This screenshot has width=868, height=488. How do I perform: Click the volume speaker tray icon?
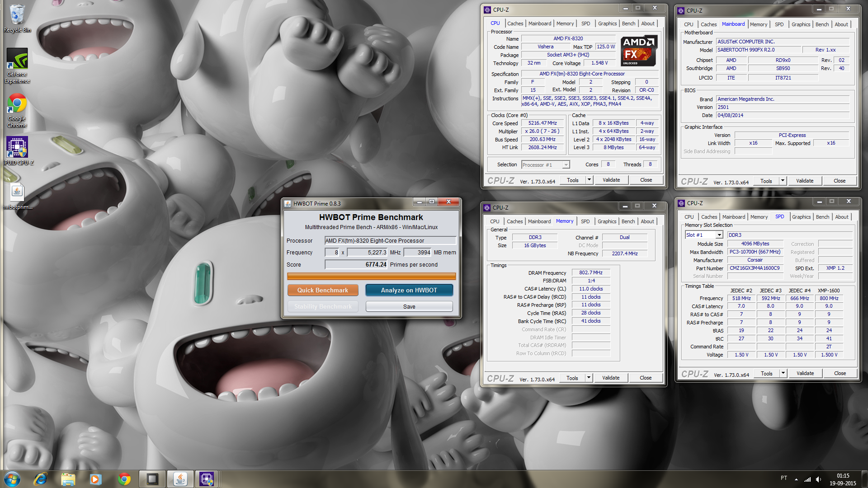(x=819, y=479)
